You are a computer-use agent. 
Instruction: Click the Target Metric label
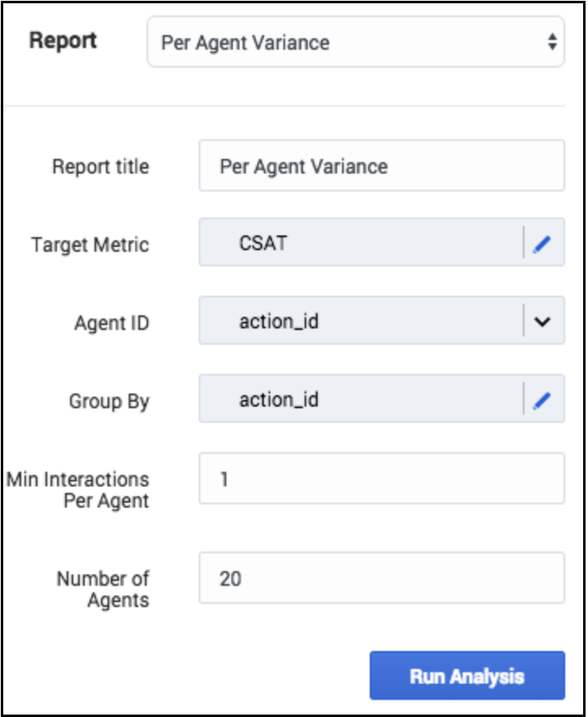click(90, 244)
